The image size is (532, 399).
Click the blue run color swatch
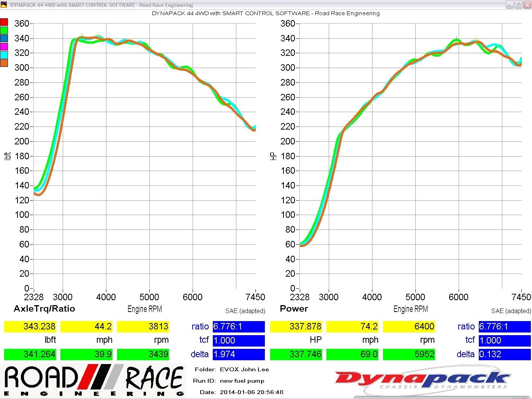click(4, 38)
